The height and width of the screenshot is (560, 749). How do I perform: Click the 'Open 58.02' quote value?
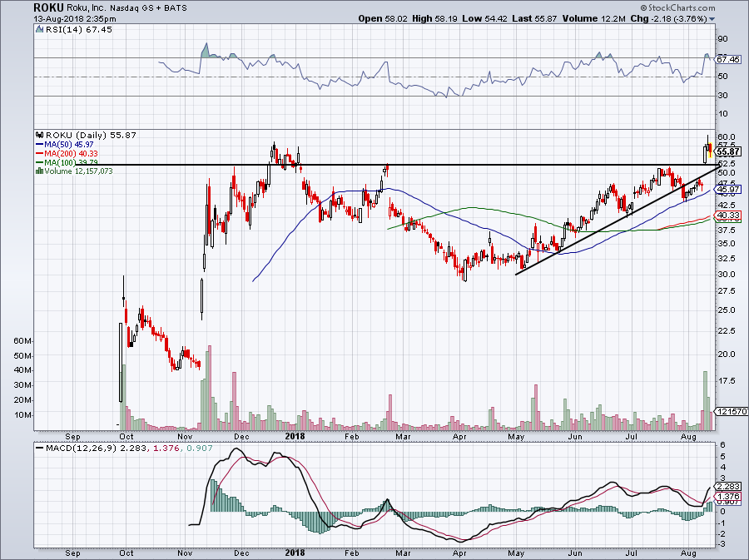[x=383, y=18]
